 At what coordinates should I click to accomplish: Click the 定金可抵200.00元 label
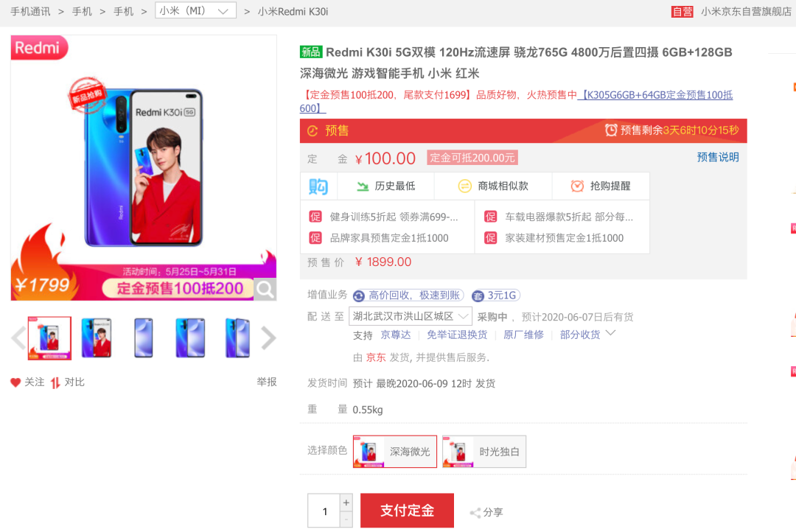472,158
